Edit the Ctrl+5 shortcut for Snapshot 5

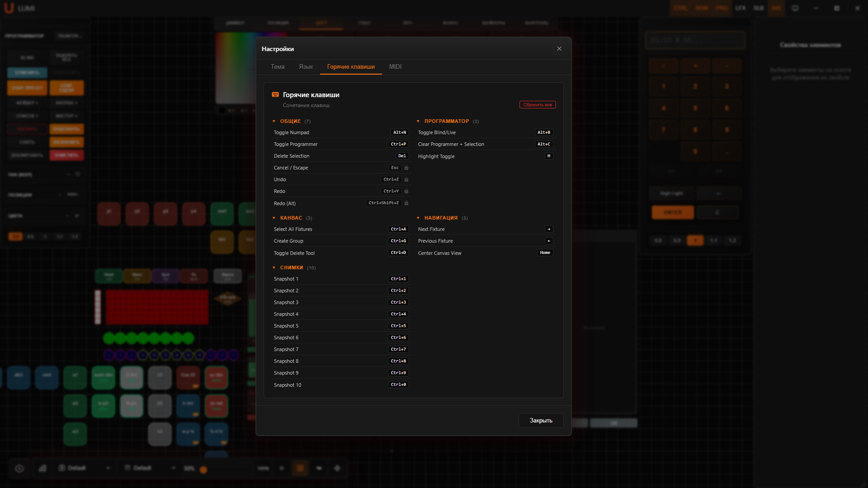pyautogui.click(x=398, y=326)
